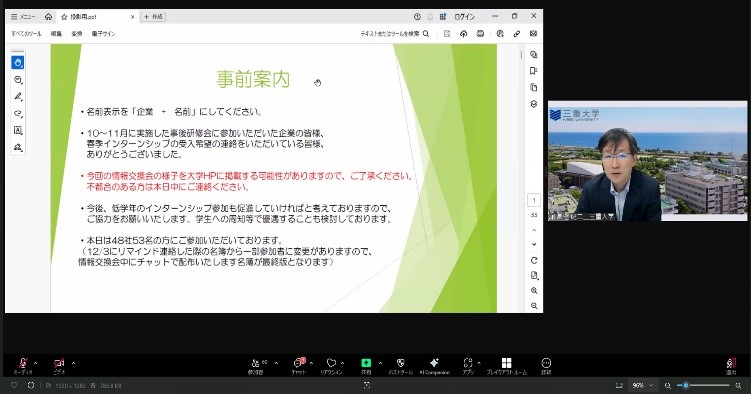The width and height of the screenshot is (751, 394).
Task: Go to next PDF page arrow
Action: [534, 244]
